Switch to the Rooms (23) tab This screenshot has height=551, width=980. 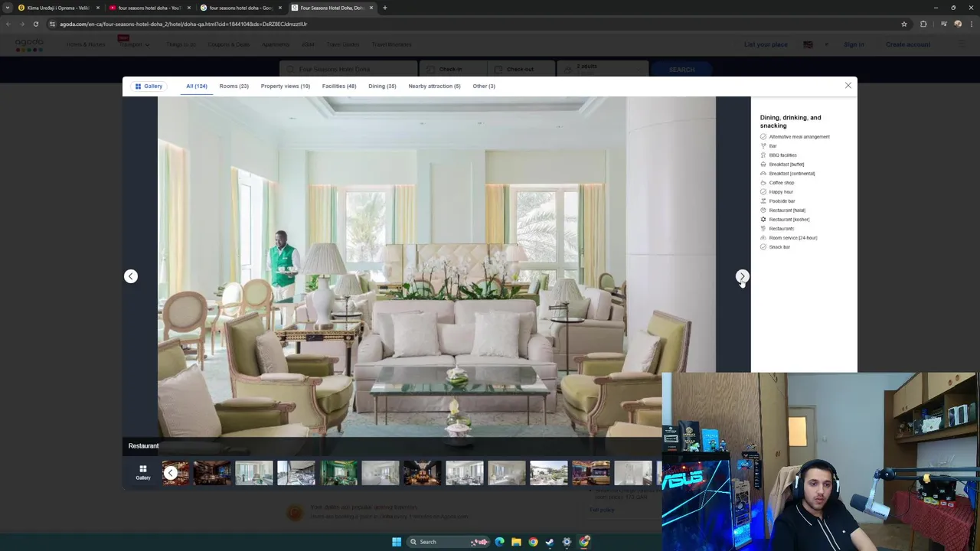coord(234,86)
